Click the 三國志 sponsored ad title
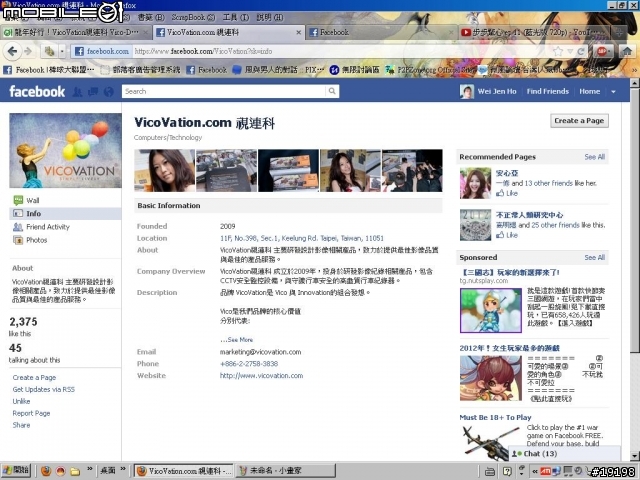The width and height of the screenshot is (640, 480). 510,272
